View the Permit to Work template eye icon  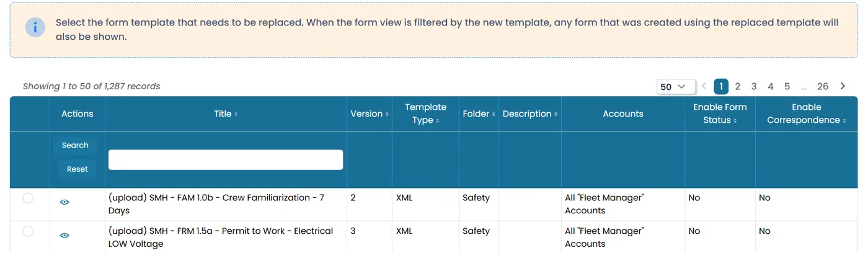click(64, 235)
